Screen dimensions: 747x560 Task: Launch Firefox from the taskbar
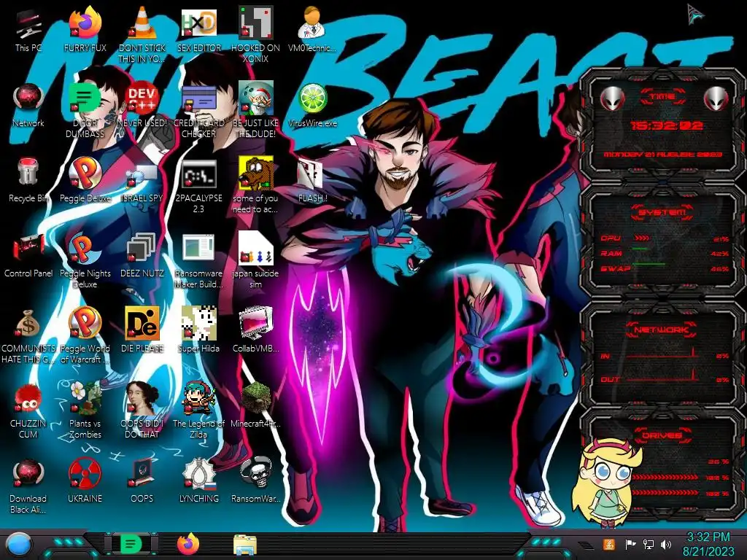pyautogui.click(x=188, y=544)
